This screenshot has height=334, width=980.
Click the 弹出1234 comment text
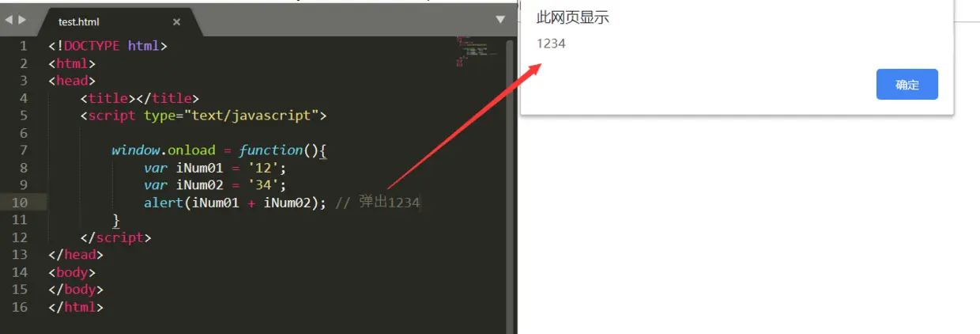389,203
